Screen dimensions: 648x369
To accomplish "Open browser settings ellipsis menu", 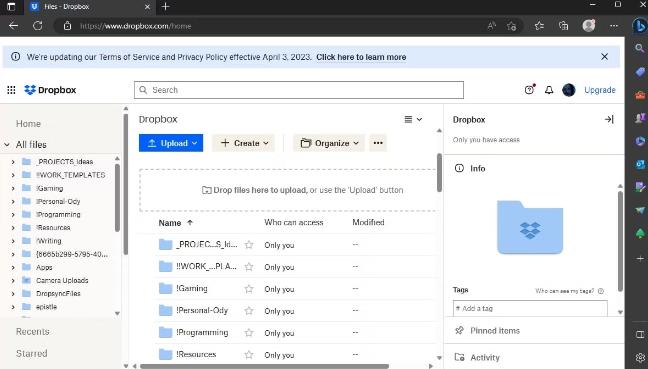I will point(614,26).
